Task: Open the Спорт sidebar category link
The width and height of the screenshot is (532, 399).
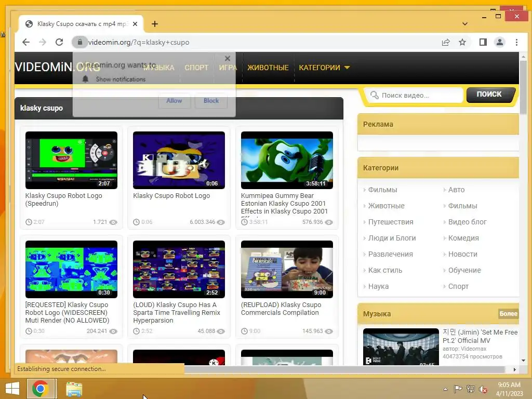Action: click(x=458, y=286)
